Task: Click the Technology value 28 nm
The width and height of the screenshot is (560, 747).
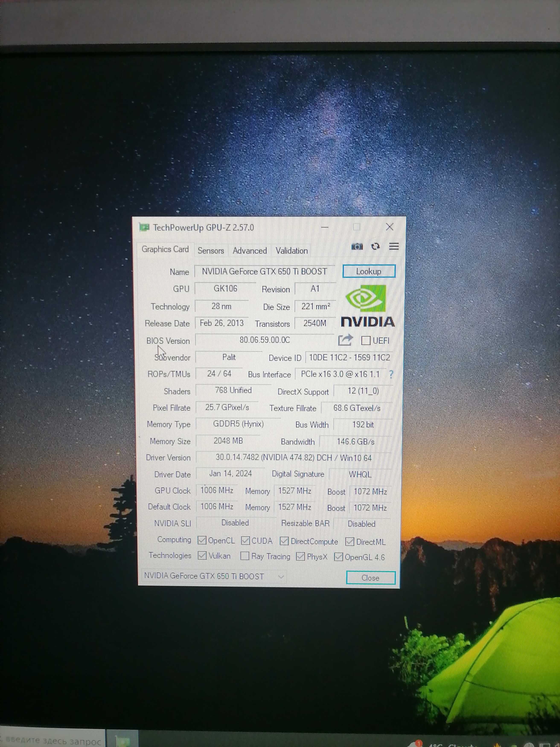Action: point(221,306)
